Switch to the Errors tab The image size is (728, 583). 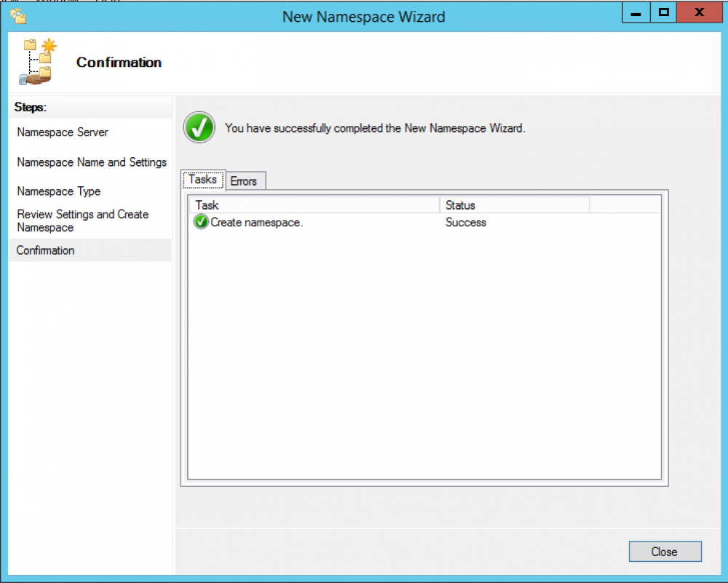pos(245,181)
